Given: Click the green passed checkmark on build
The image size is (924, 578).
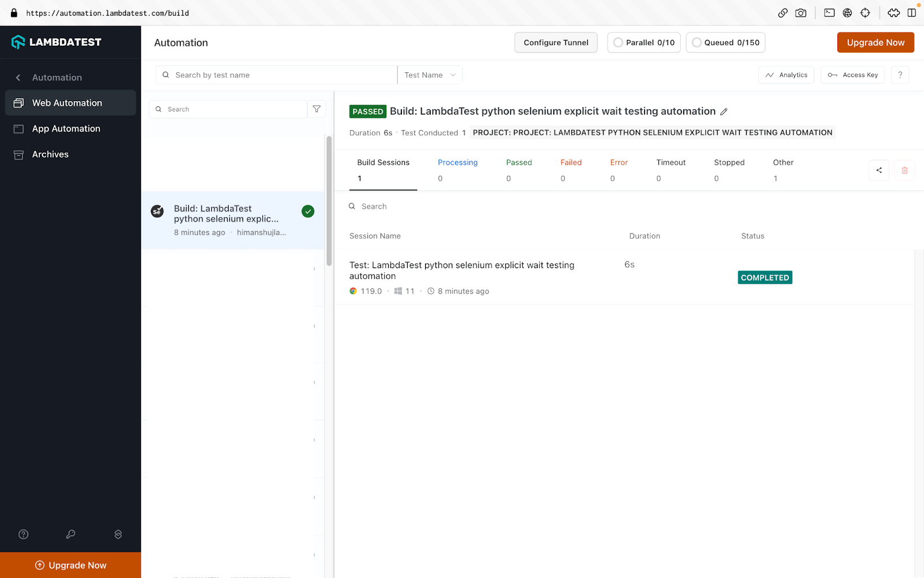Looking at the screenshot, I should (x=308, y=212).
